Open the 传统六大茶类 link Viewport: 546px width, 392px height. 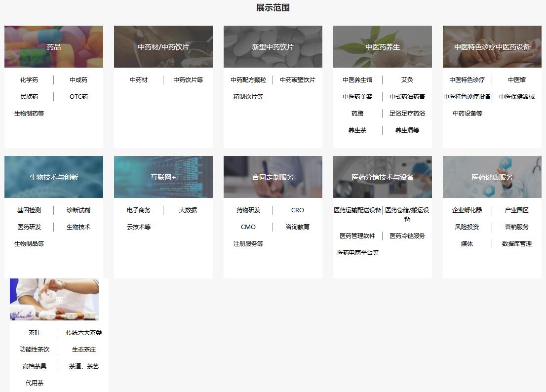tap(84, 333)
